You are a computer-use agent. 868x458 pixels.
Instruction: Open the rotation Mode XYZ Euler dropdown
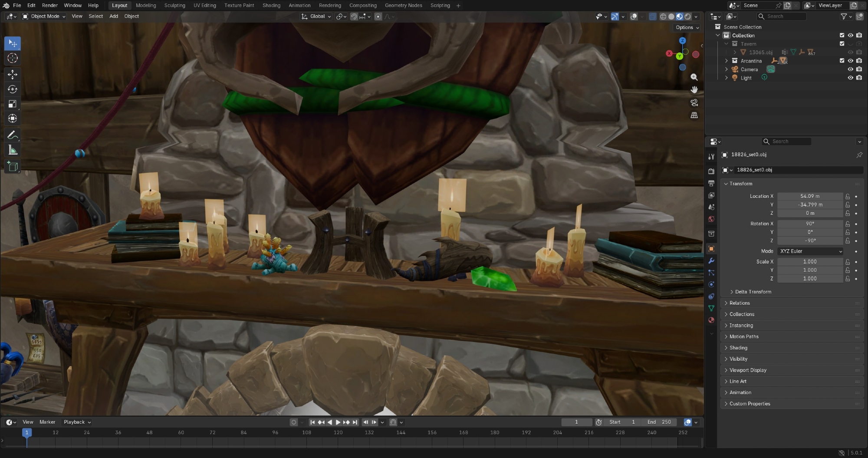pyautogui.click(x=810, y=251)
